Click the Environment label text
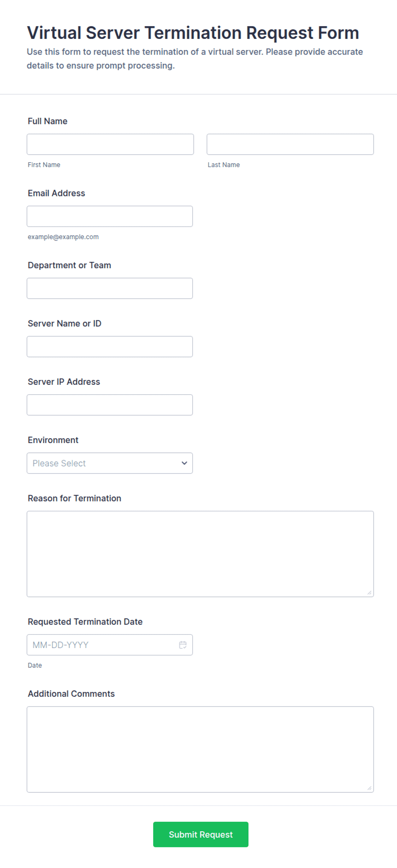397x868 pixels. point(53,440)
